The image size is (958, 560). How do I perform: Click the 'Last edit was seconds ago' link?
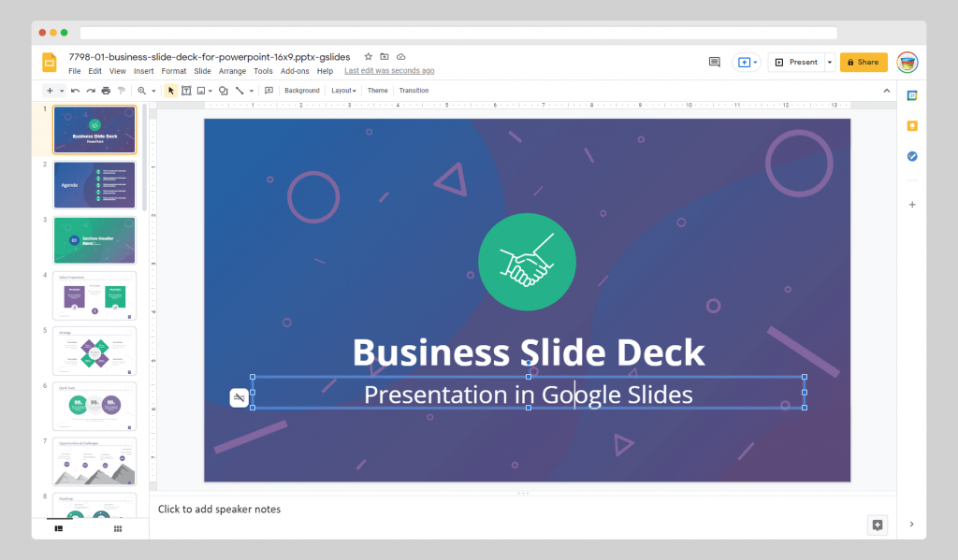pyautogui.click(x=389, y=71)
